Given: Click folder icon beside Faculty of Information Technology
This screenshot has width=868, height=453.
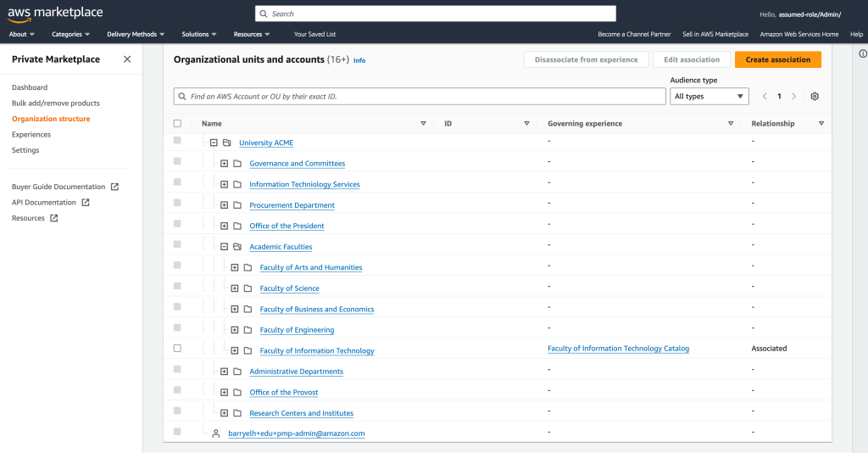Looking at the screenshot, I should point(248,350).
